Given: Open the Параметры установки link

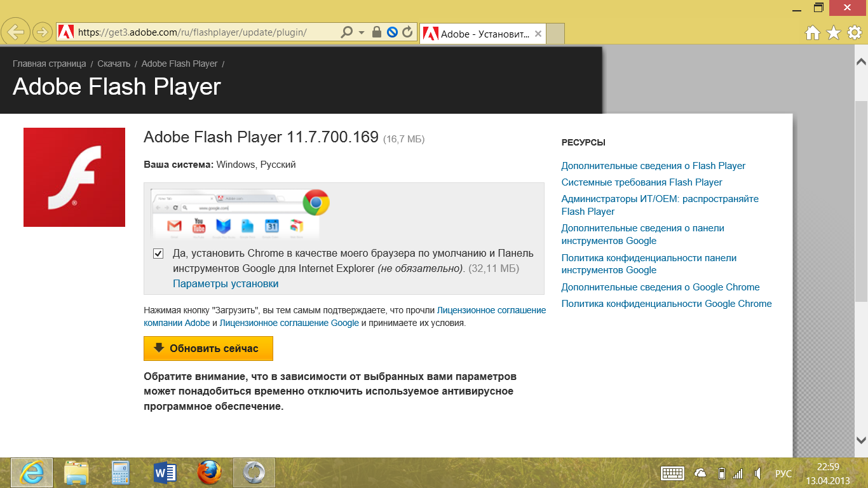Looking at the screenshot, I should coord(226,284).
